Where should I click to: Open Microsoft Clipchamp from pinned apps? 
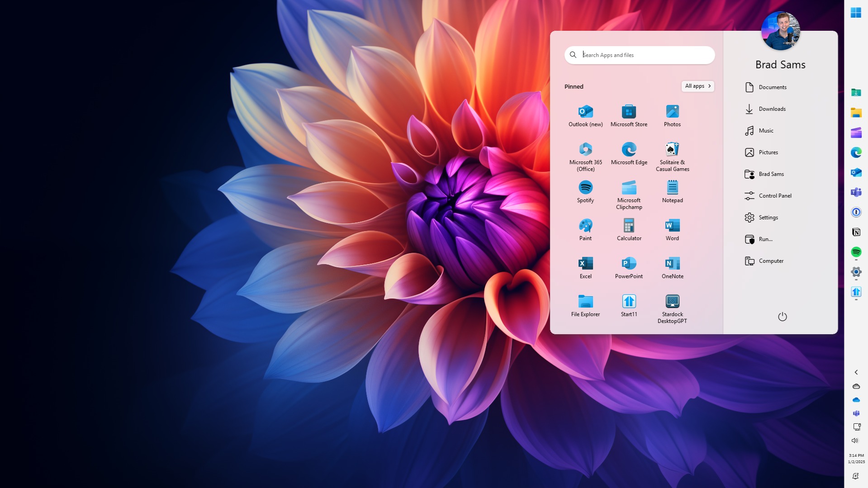(629, 195)
